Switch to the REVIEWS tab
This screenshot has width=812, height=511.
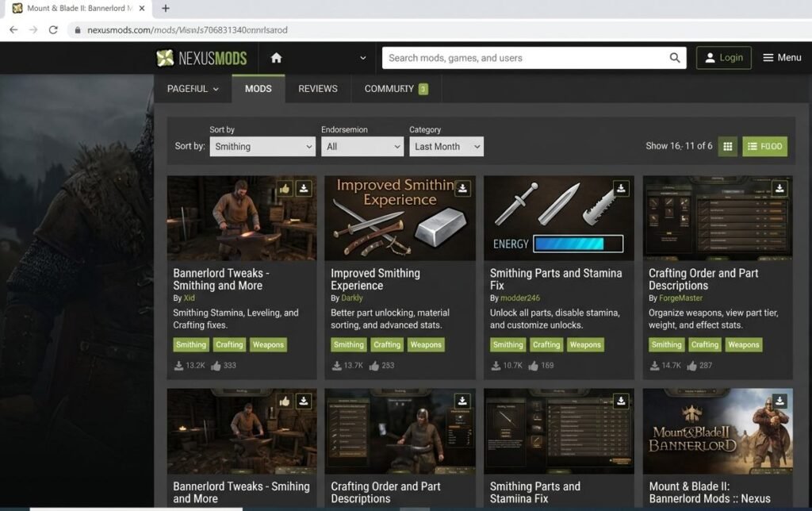coord(317,89)
